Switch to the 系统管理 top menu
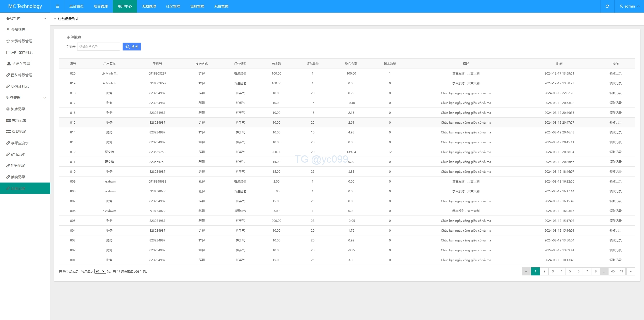This screenshot has width=644, height=320. tap(221, 6)
